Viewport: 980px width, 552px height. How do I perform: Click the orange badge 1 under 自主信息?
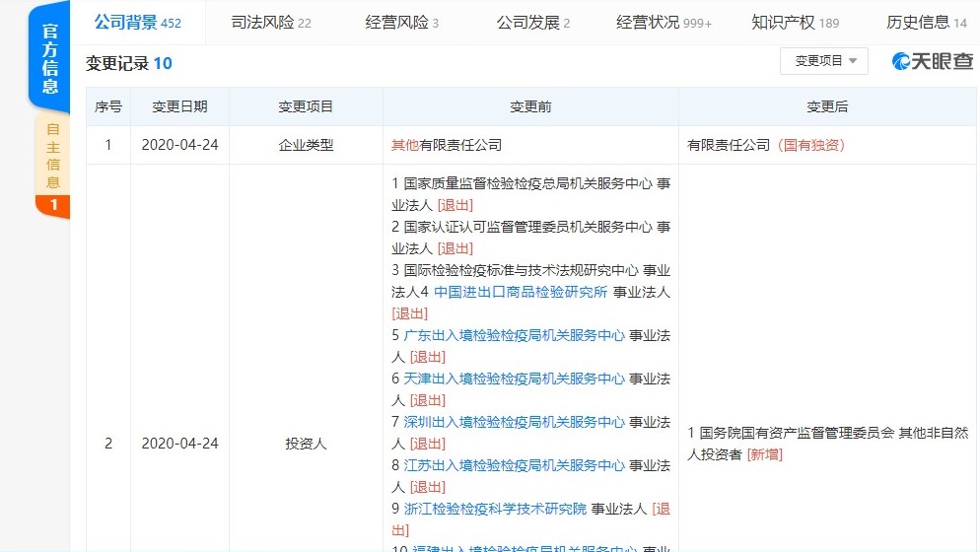point(53,205)
